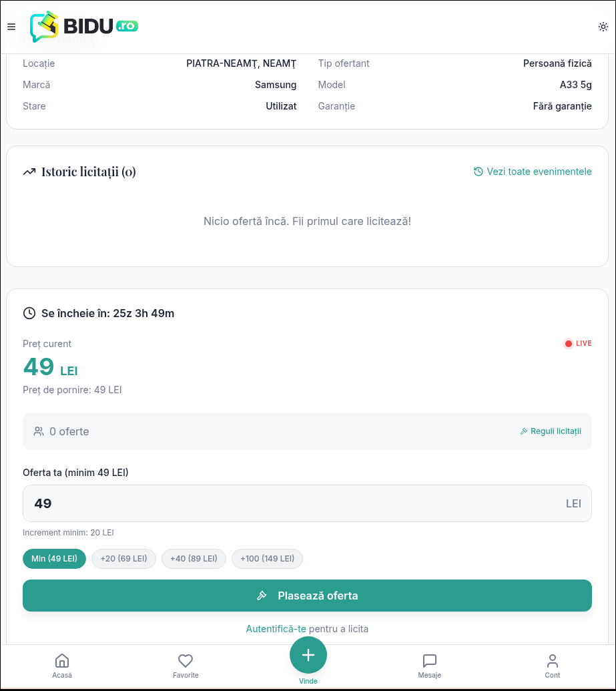The image size is (616, 691).
Task: Open Vezi toate evenimentele link
Action: pyautogui.click(x=539, y=172)
